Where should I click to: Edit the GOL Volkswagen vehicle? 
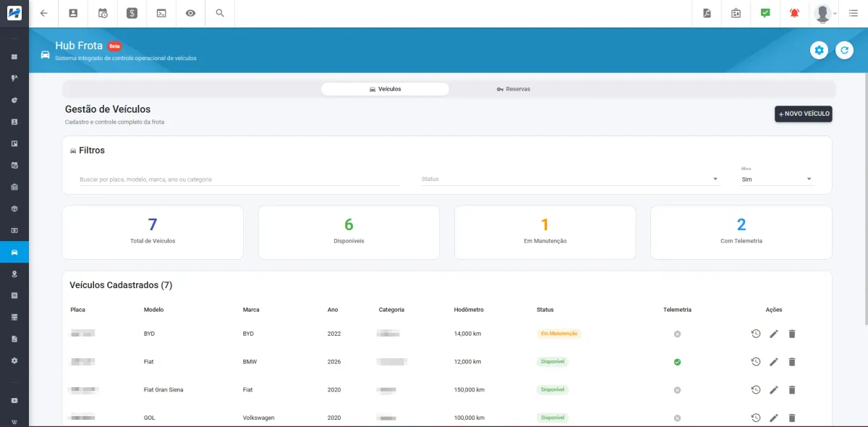click(774, 418)
